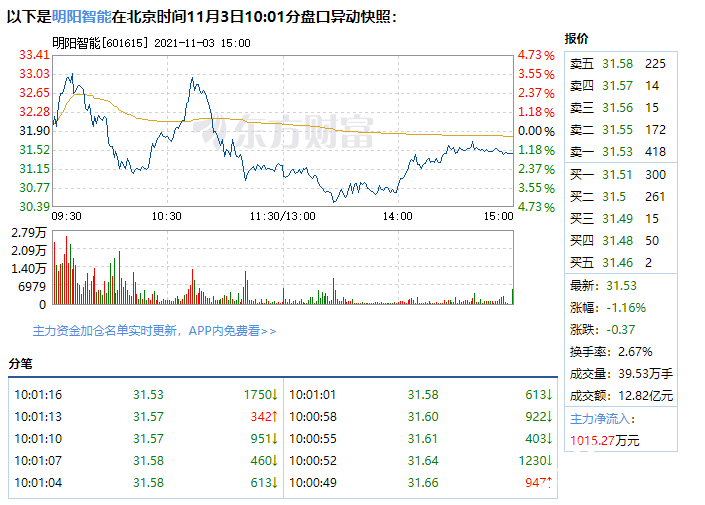
Task: Click the 10:30 time axis label
Action: click(166, 216)
